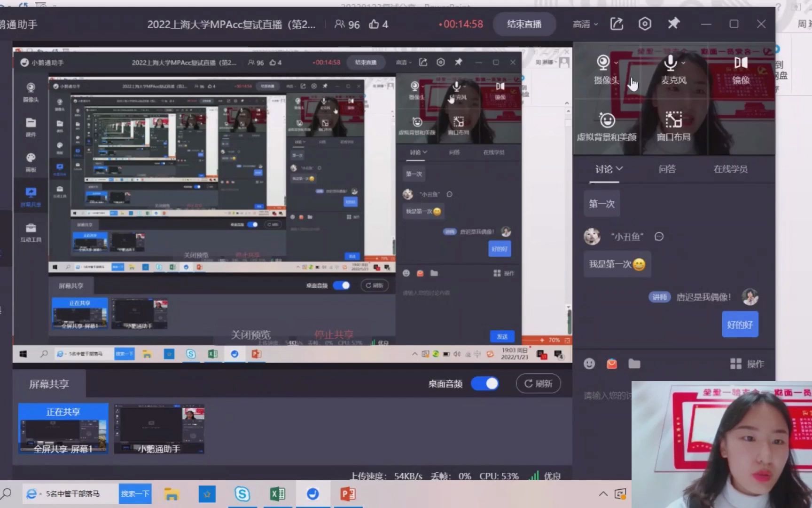Screen dimensions: 812x508
Task: Click the stream title 2022上海大学MPAcc复试直播
Action: [231, 24]
